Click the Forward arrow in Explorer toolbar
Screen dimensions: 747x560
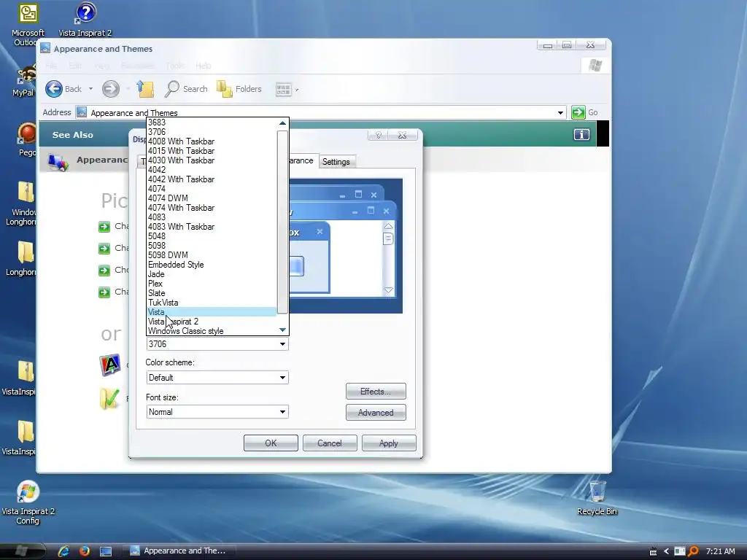coord(111,88)
